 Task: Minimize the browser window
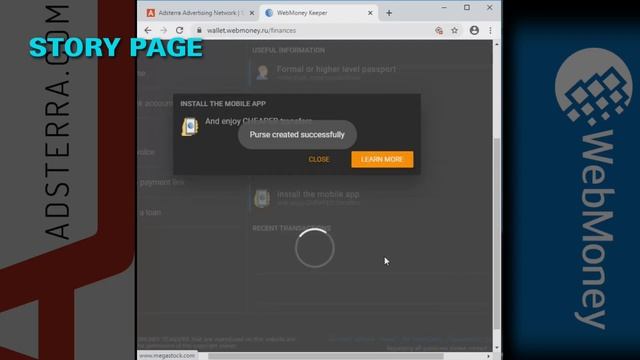click(444, 7)
